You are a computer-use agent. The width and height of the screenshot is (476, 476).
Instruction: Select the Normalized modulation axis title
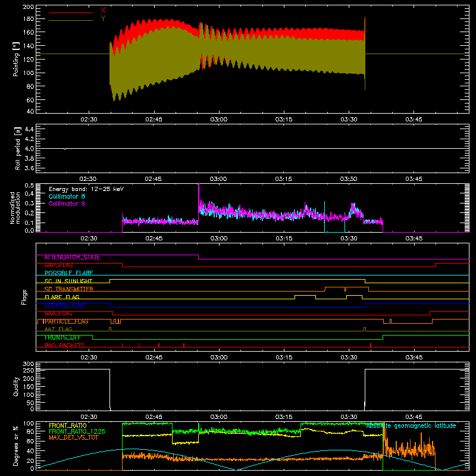(x=15, y=208)
